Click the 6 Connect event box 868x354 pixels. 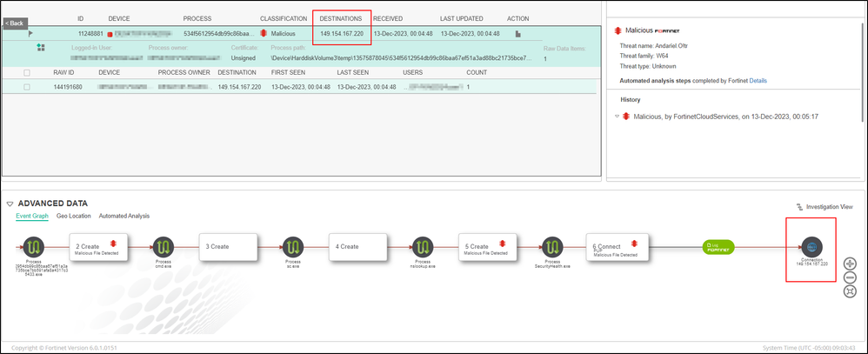(x=616, y=248)
